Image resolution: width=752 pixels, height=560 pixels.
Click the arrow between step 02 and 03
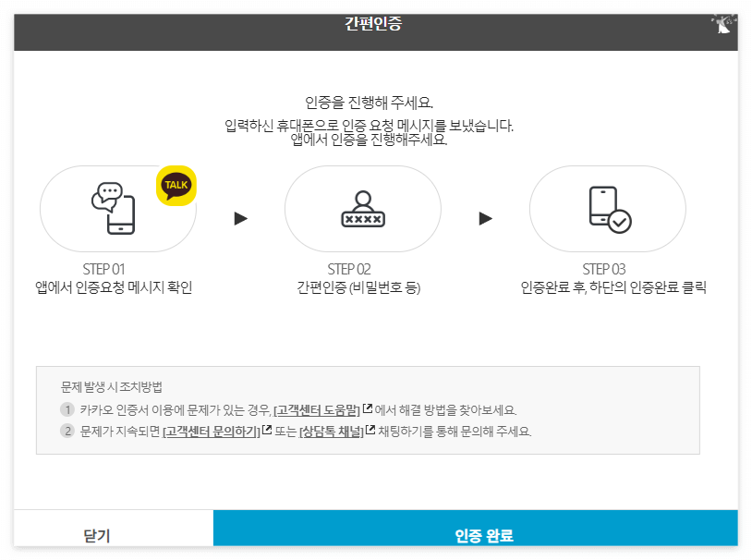pyautogui.click(x=486, y=219)
